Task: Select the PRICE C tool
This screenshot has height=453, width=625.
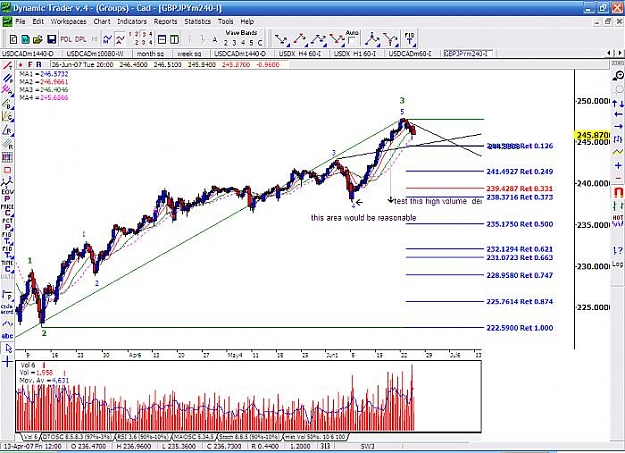Action: 7,210
